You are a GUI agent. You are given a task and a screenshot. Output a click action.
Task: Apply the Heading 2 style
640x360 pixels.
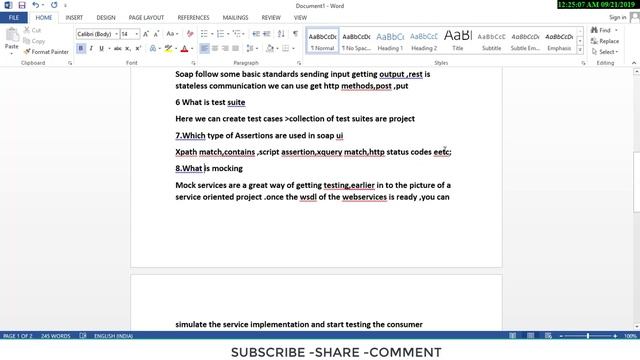coord(424,41)
